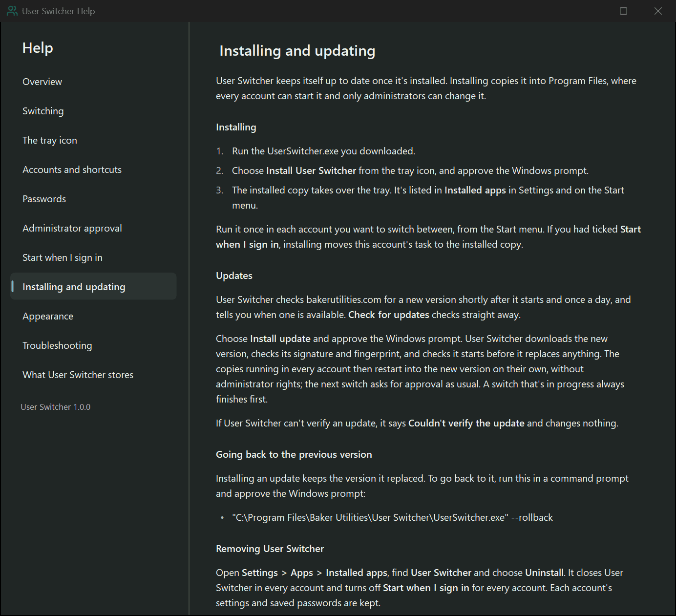Click the bold Couldn't verify the update text
This screenshot has height=616, width=676.
click(x=466, y=423)
